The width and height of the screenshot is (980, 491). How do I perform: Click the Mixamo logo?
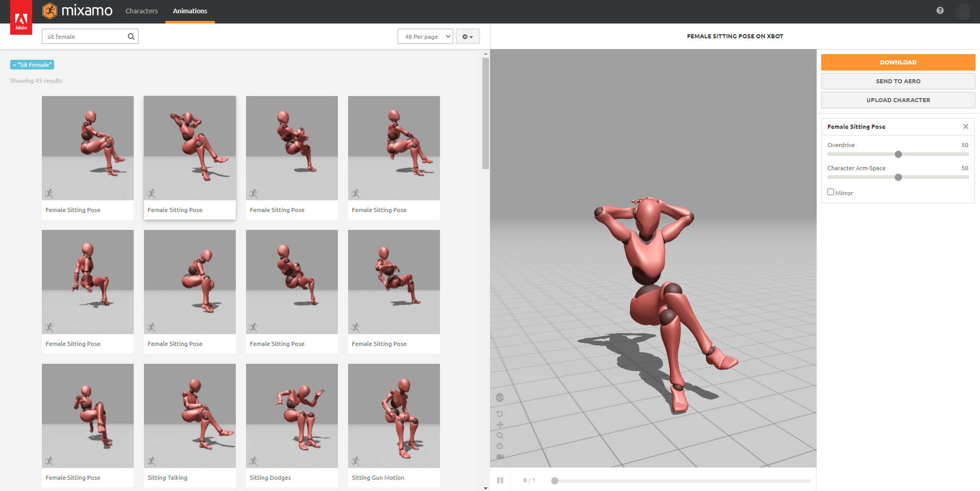78,11
